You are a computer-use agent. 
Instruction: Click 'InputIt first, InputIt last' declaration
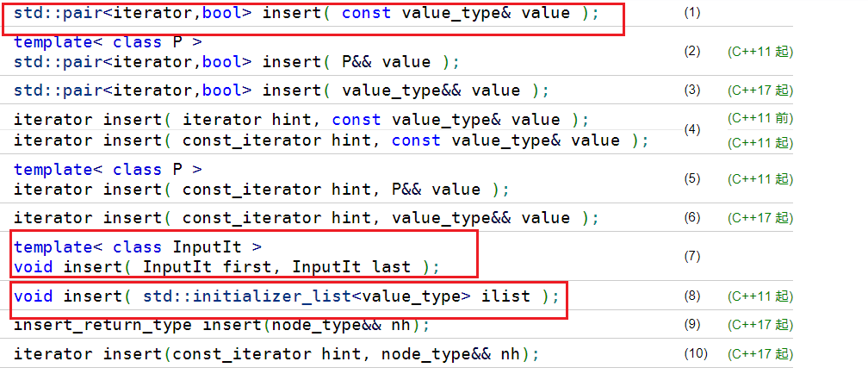tap(226, 267)
